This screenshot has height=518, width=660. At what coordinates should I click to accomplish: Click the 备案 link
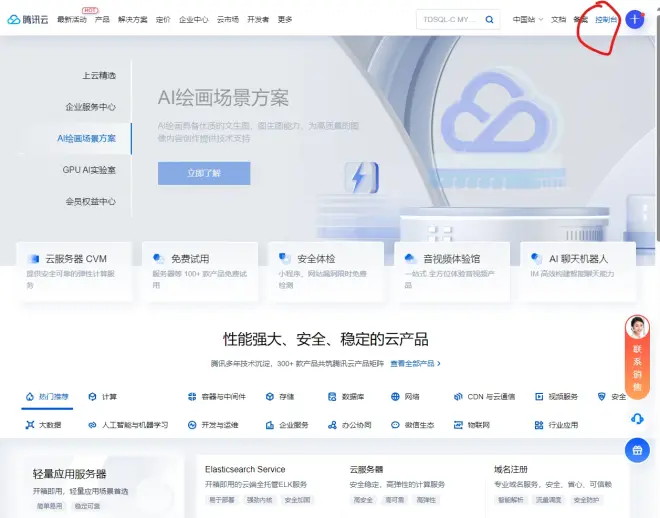[x=581, y=19]
